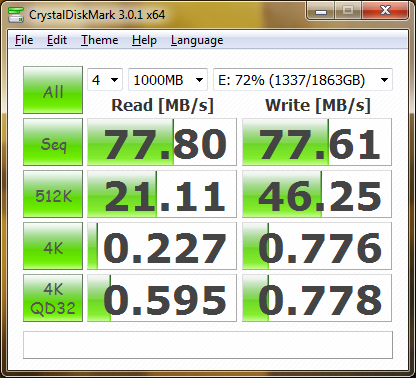Start the 512K random test

click(53, 194)
